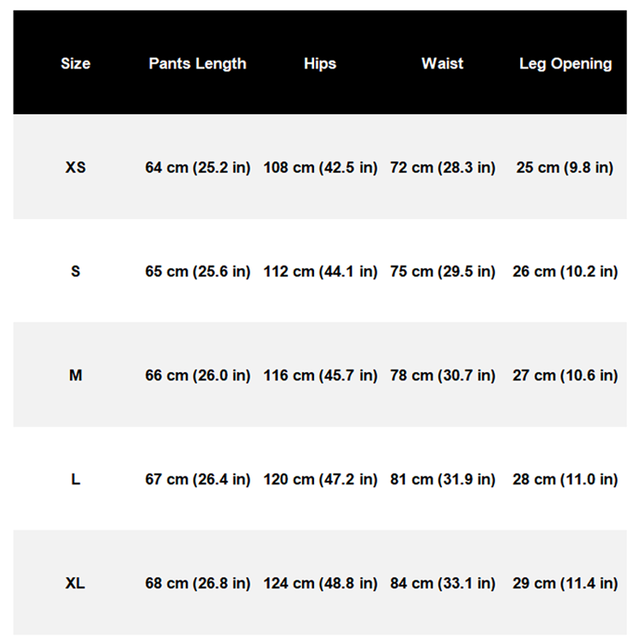The image size is (644, 644).
Task: Click the Hips column header
Action: coord(320,64)
